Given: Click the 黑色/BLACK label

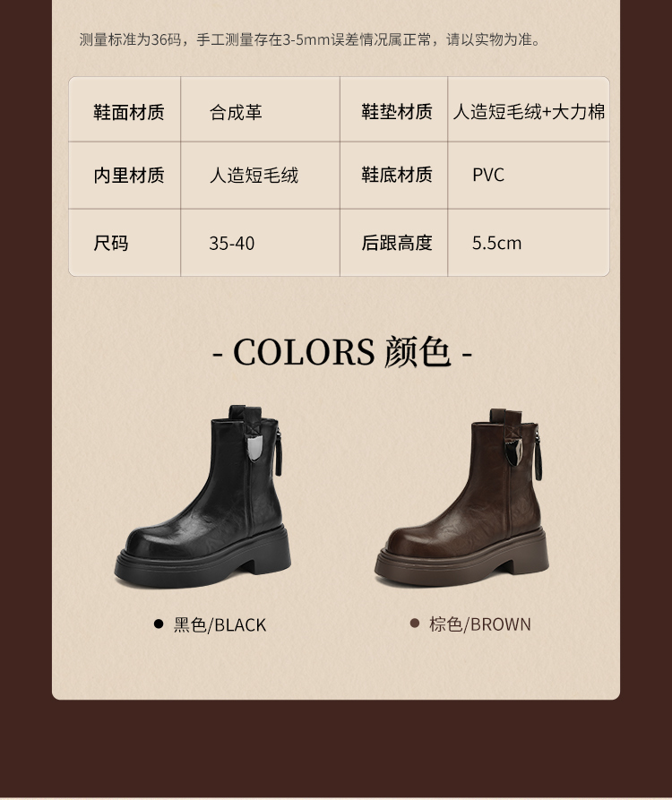Looking at the screenshot, I should pyautogui.click(x=220, y=624).
